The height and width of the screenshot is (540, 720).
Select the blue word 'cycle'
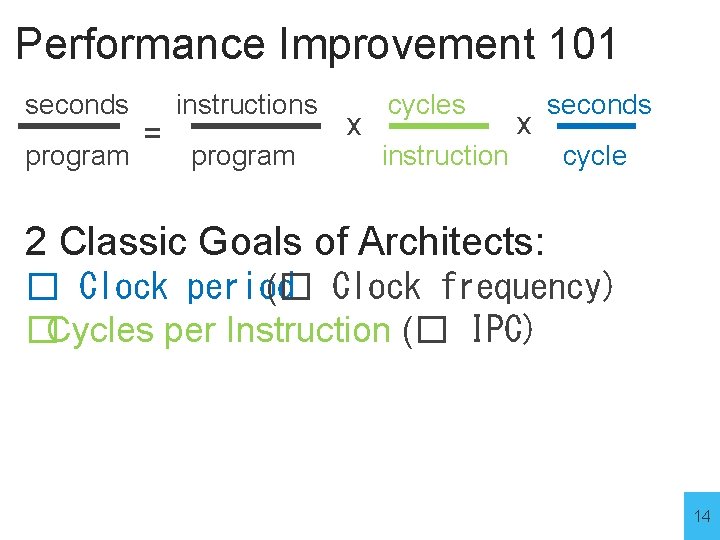594,156
